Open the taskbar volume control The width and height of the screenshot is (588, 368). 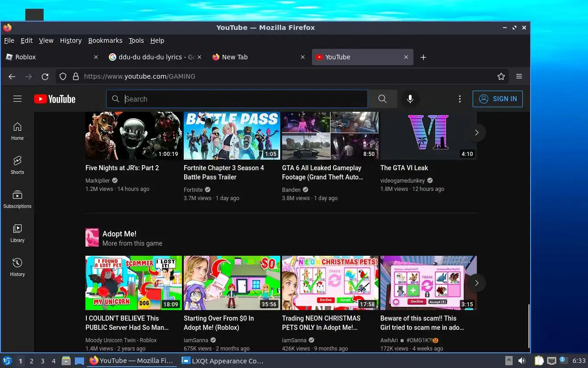(522, 361)
